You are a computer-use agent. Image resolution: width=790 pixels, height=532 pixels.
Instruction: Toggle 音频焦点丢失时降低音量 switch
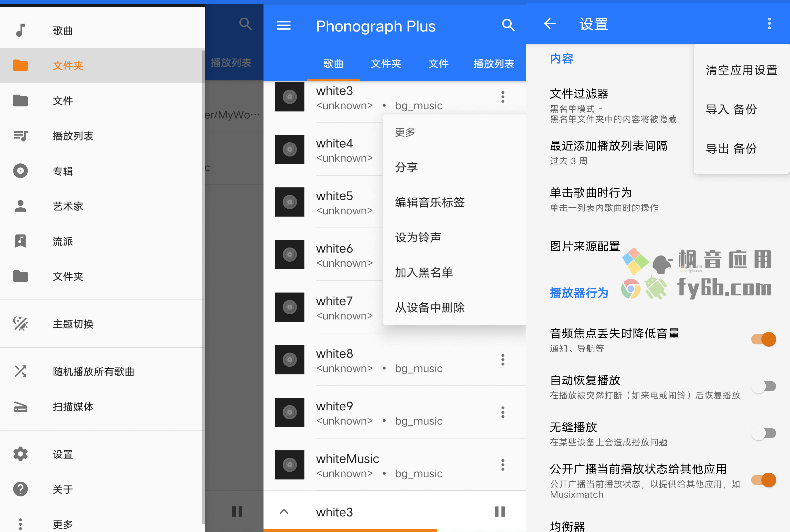point(764,339)
